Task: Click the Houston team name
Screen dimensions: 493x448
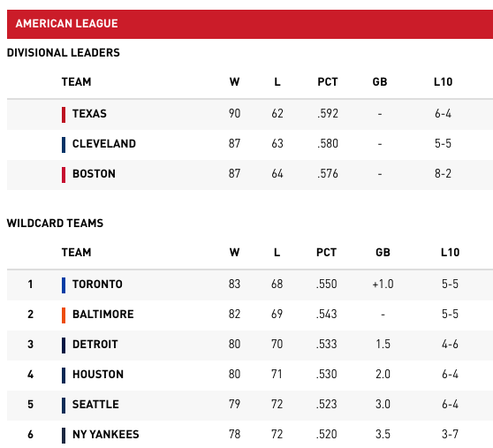Action: click(98, 374)
